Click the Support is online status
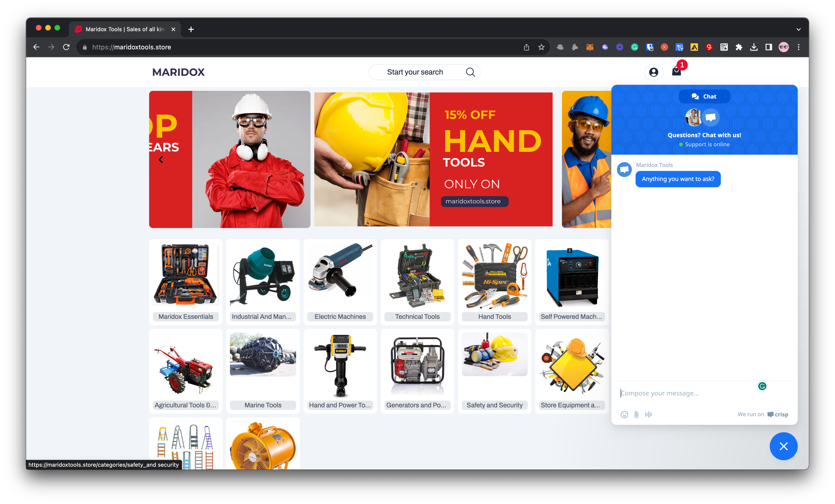 pos(704,144)
